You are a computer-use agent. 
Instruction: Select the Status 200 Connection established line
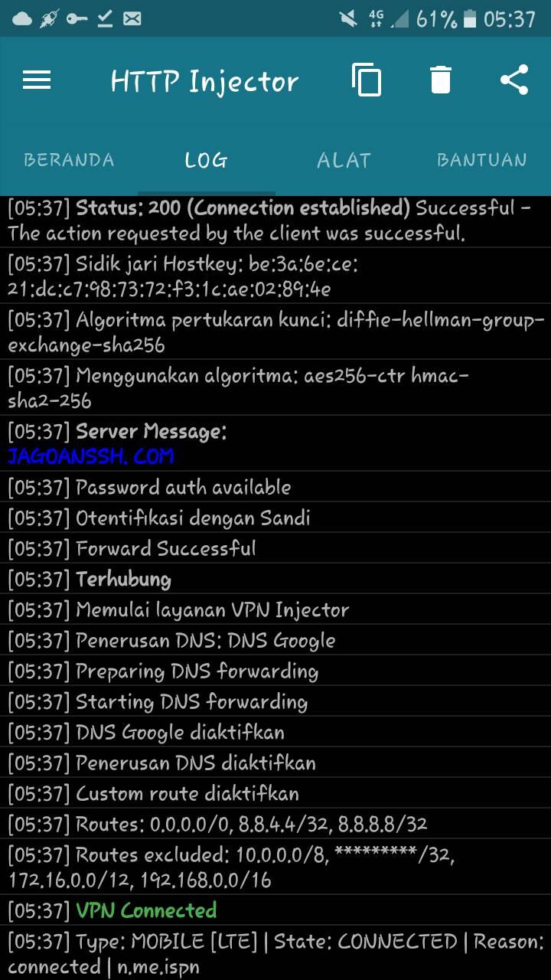point(275,220)
